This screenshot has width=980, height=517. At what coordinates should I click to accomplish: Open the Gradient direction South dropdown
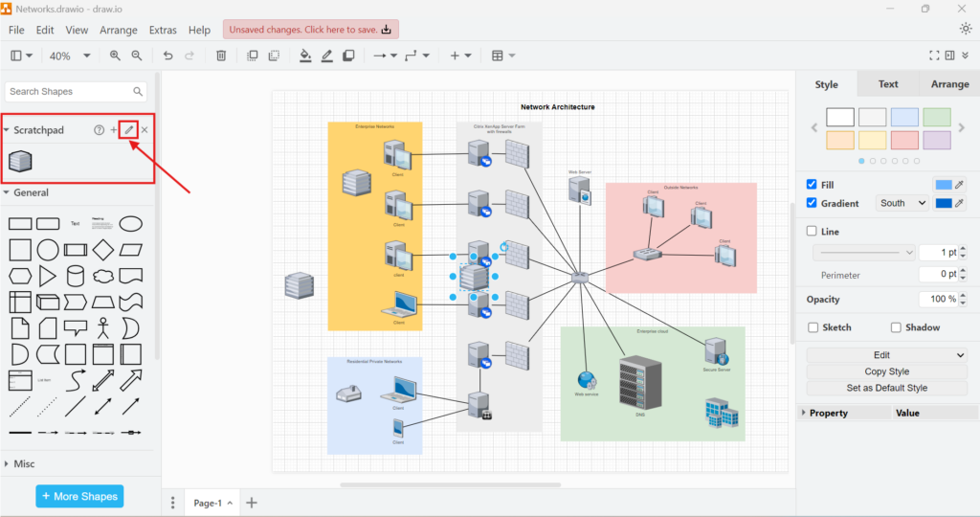click(x=903, y=203)
